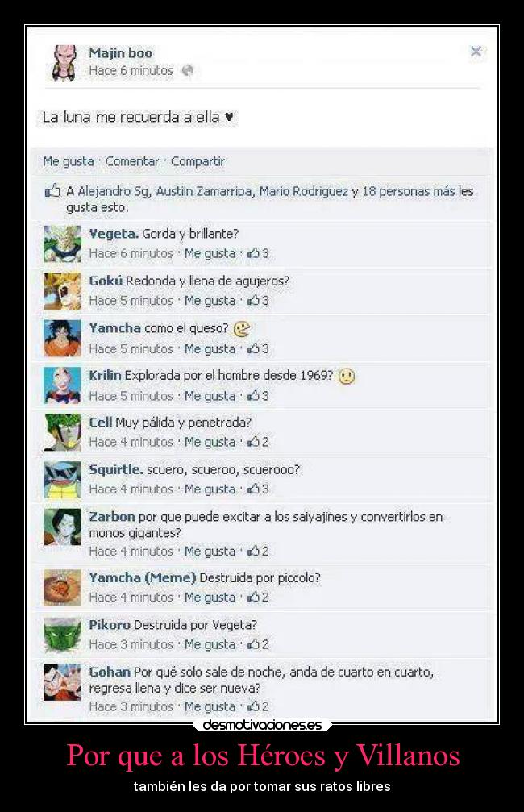Viewport: 524px width, 812px height.
Task: Click the like count thumb on Cell's comment
Action: (x=253, y=442)
